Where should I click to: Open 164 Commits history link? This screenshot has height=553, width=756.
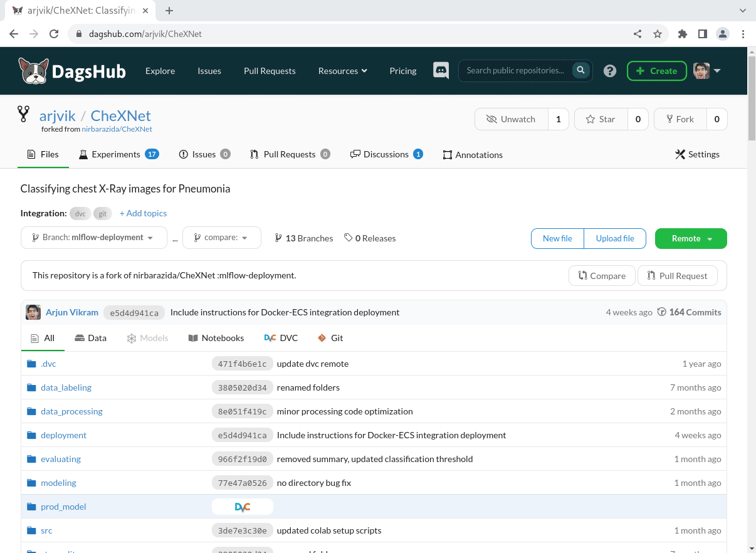point(695,312)
